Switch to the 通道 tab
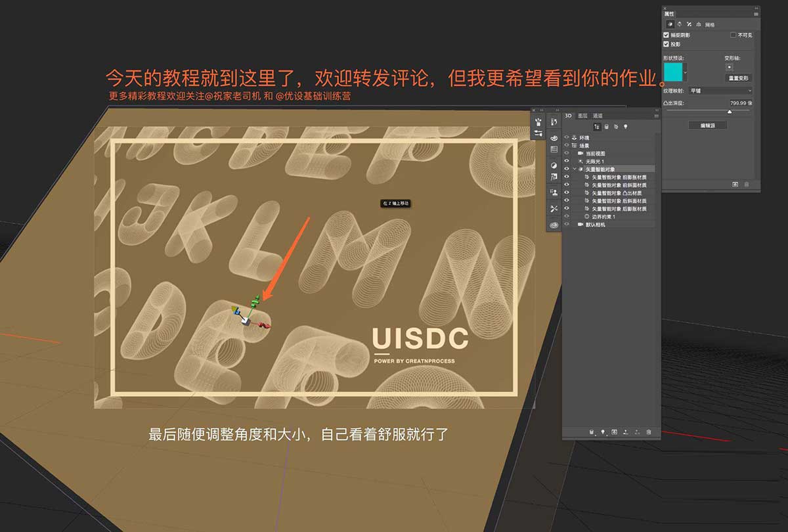 coord(598,116)
